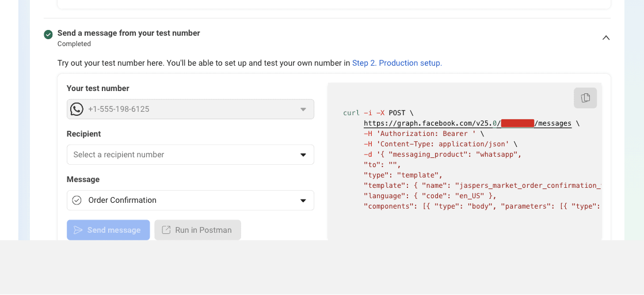Click the green completed checkmark icon
The height and width of the screenshot is (295, 644).
tap(48, 35)
